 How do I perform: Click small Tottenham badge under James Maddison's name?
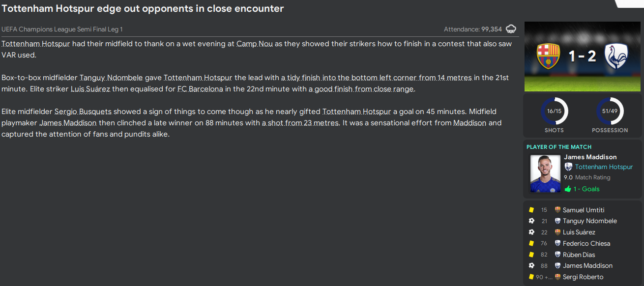568,167
